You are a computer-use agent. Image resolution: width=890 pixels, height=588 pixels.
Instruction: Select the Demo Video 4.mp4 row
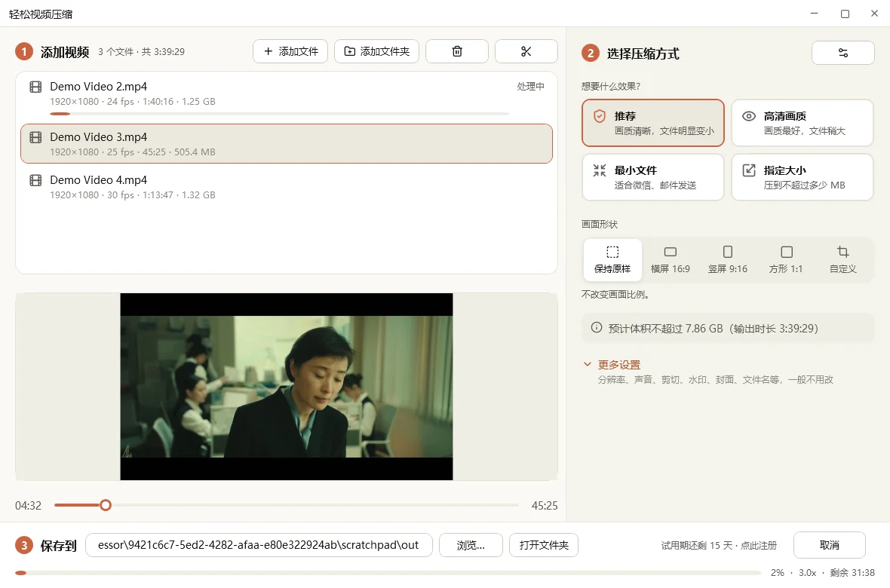(287, 187)
